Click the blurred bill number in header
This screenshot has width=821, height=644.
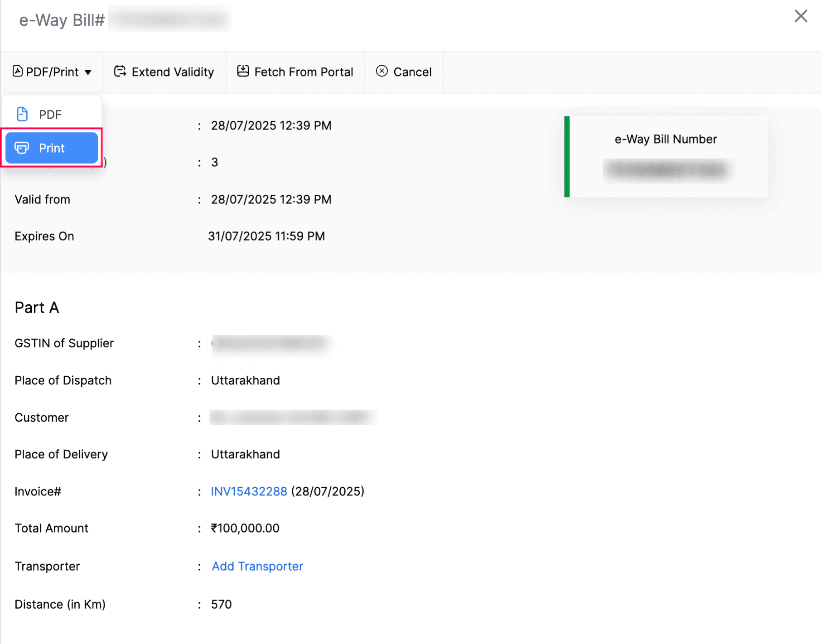pyautogui.click(x=170, y=20)
